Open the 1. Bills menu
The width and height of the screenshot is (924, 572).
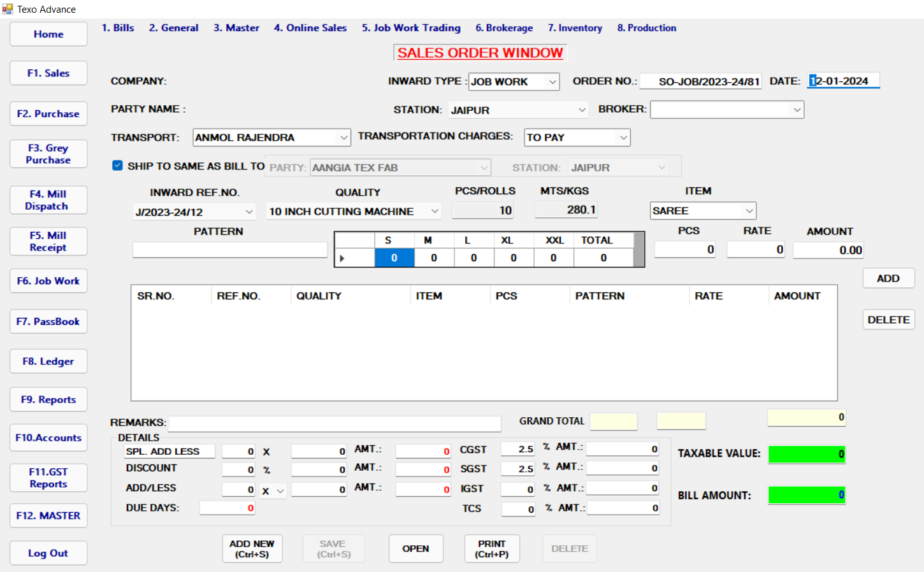coord(118,28)
